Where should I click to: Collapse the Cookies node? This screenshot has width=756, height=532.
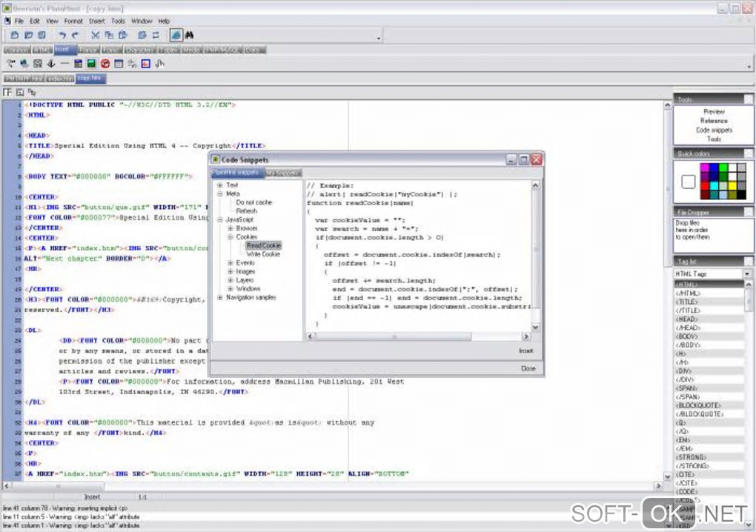231,237
